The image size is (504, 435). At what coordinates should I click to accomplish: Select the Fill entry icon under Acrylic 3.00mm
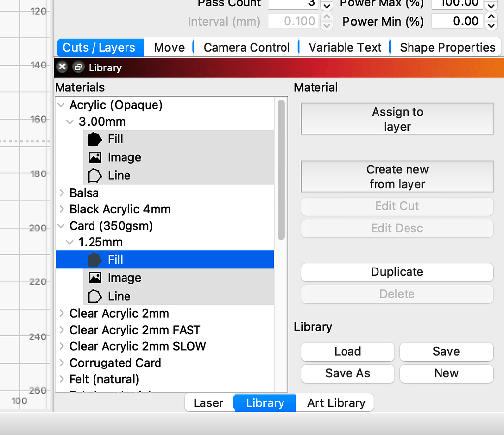(95, 139)
